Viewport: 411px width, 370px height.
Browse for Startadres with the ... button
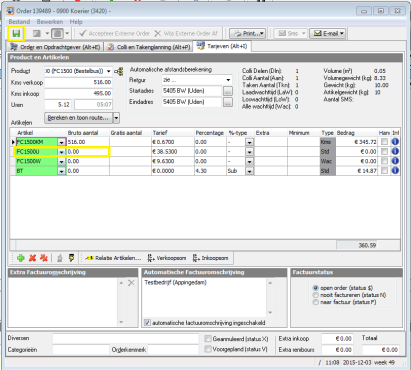point(228,91)
